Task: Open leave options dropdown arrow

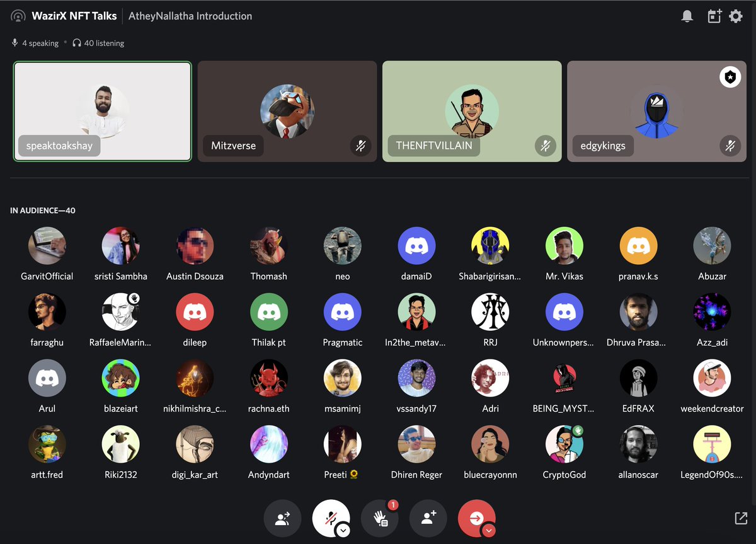Action: 488,530
